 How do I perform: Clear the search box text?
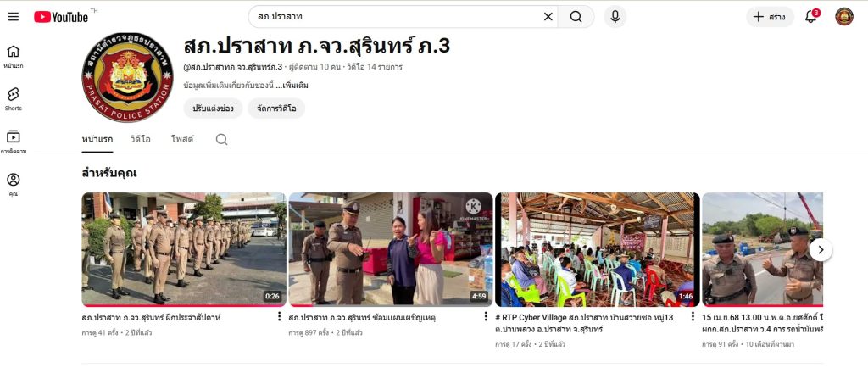coord(548,17)
